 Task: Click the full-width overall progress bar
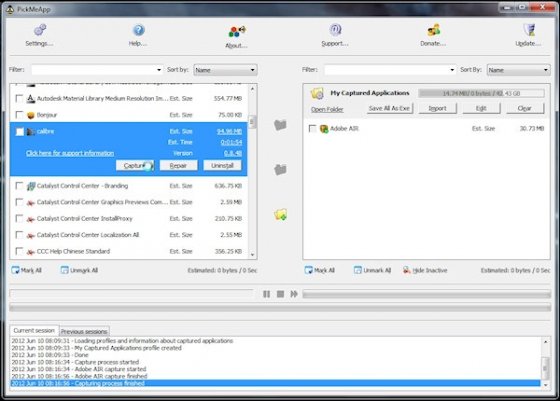point(280,307)
